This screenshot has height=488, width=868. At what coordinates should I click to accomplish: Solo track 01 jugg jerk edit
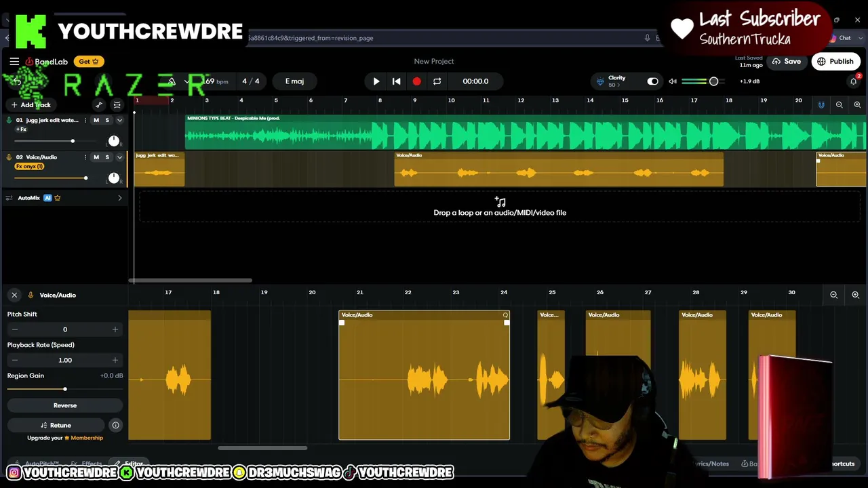(107, 121)
